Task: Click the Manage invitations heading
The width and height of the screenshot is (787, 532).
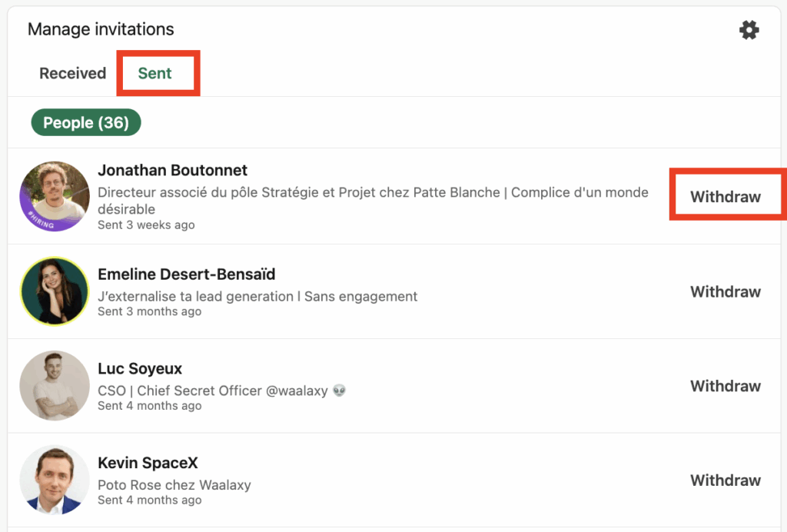Action: point(101,30)
